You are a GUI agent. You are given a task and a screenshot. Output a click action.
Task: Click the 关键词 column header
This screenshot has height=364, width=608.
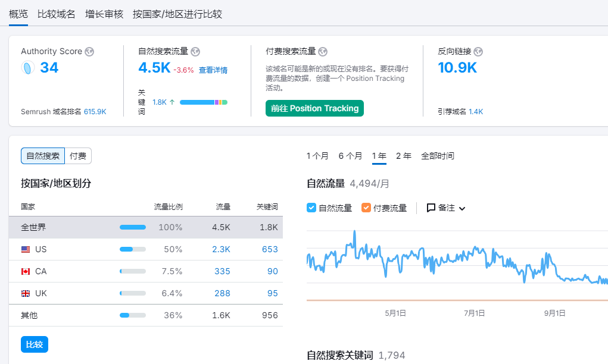pos(267,207)
